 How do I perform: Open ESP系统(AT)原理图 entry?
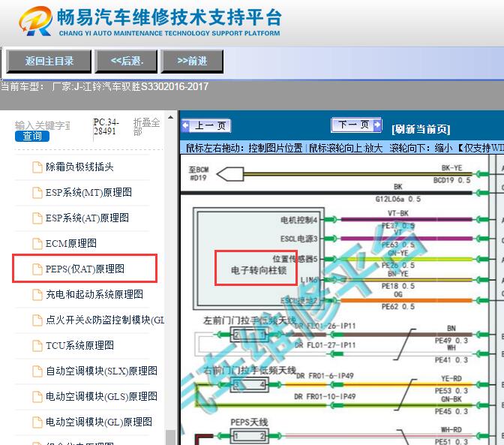[87, 218]
